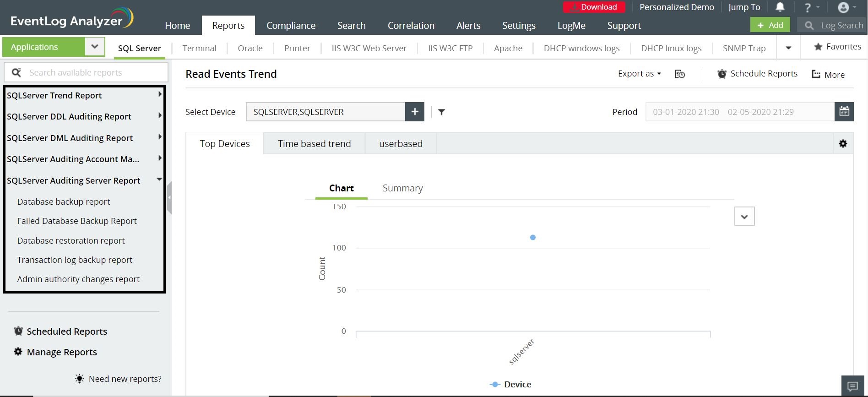Click the EventLog Analyzer logo
Screen dimensions: 868x397
[72, 18]
